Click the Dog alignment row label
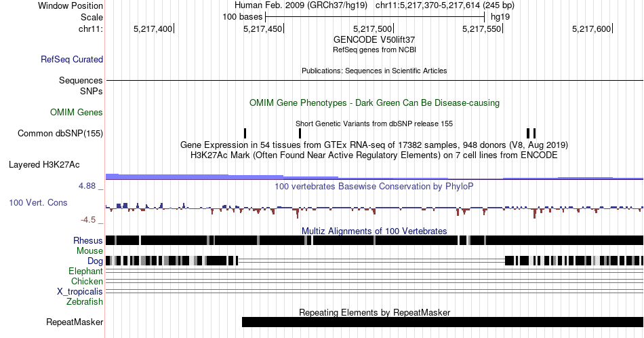The image size is (644, 338). click(95, 261)
